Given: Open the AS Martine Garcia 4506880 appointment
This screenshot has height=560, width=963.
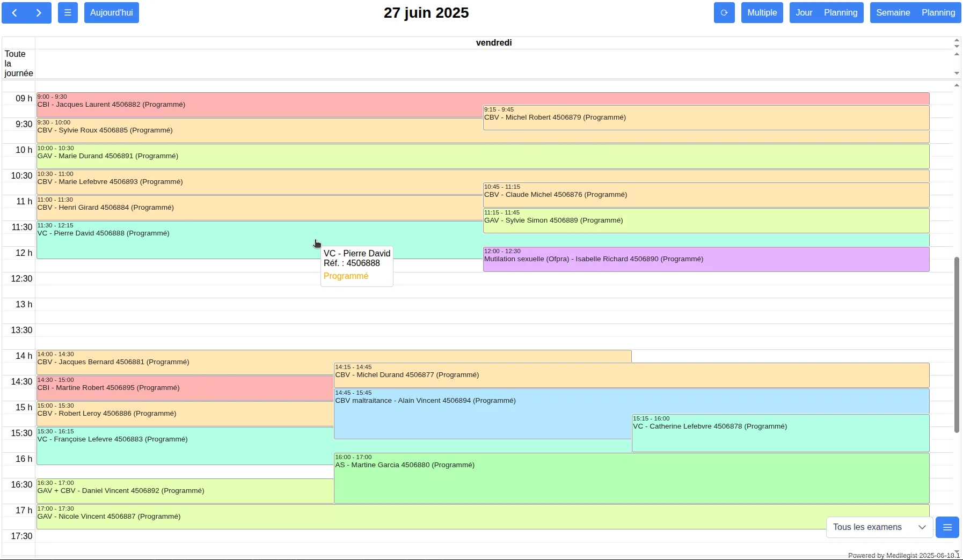Looking at the screenshot, I should (632, 478).
